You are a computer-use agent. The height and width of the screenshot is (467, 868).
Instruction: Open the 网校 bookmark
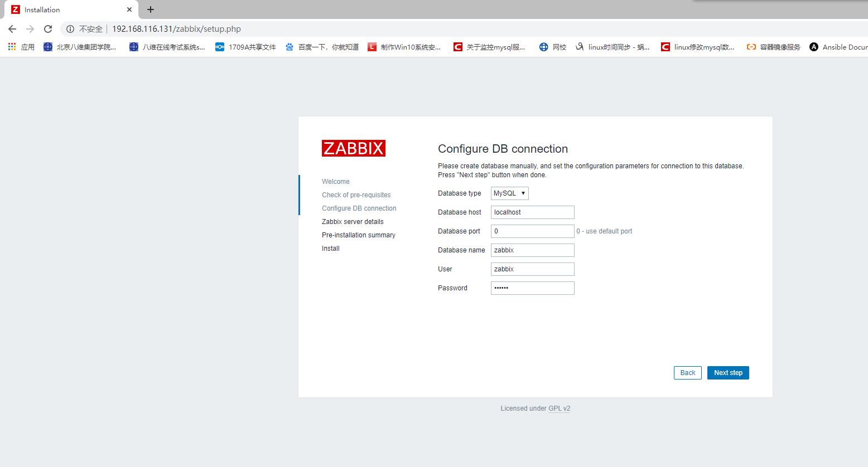553,47
